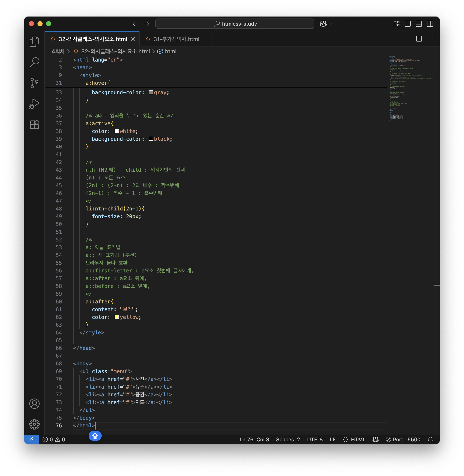The image size is (464, 476).
Task: Open the Accounts icon menu
Action: tap(34, 404)
